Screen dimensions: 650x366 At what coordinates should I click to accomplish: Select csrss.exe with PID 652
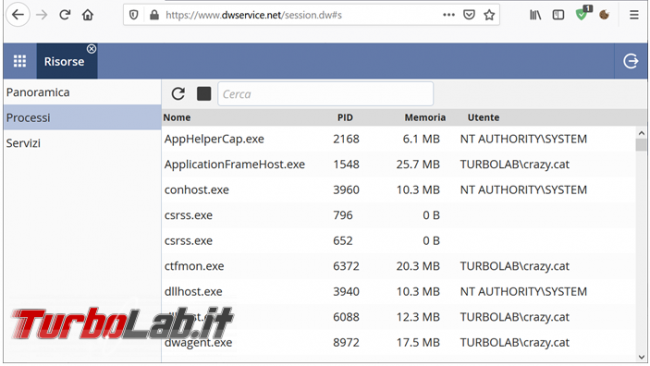tap(398, 240)
